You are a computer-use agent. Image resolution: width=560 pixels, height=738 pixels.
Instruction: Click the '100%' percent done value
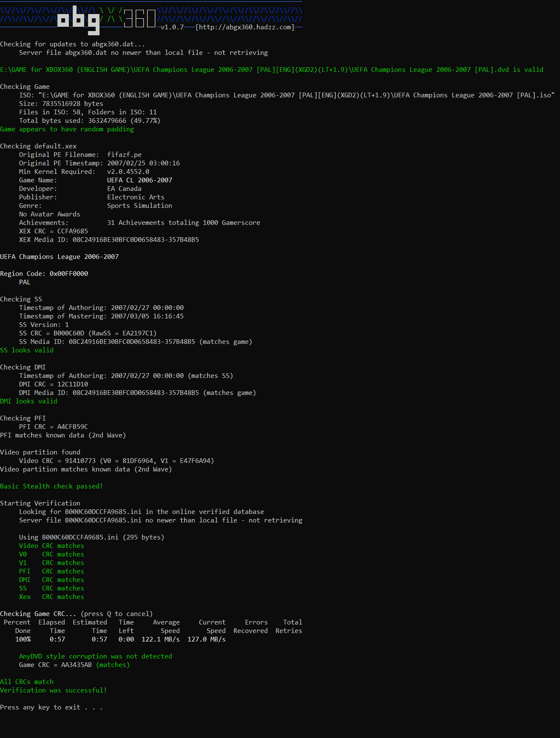pos(23,639)
